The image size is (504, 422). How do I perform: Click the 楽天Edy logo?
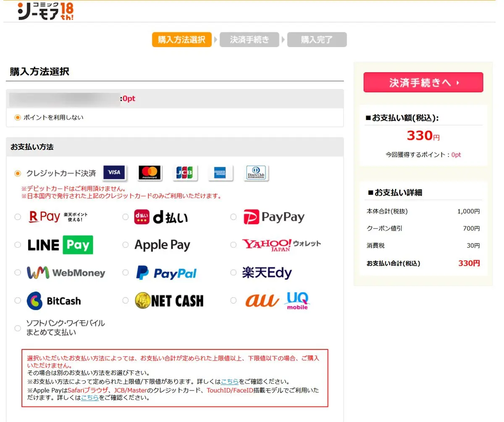[x=267, y=273]
